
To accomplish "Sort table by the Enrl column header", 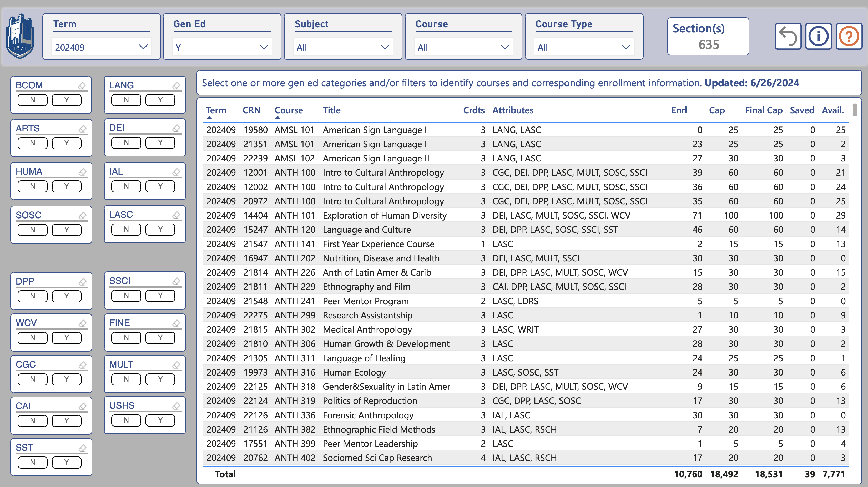I will pyautogui.click(x=679, y=110).
